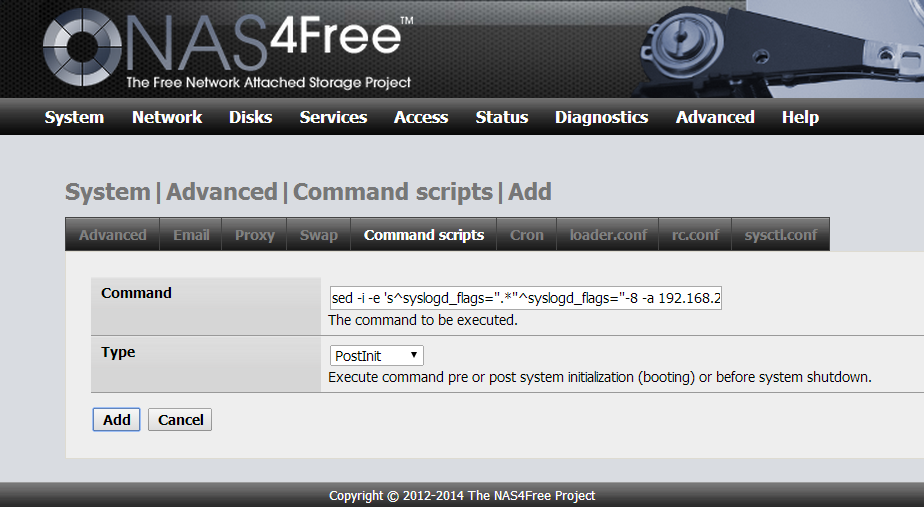Switch to the rc.conf tab
The height and width of the screenshot is (507, 924).
(x=695, y=235)
